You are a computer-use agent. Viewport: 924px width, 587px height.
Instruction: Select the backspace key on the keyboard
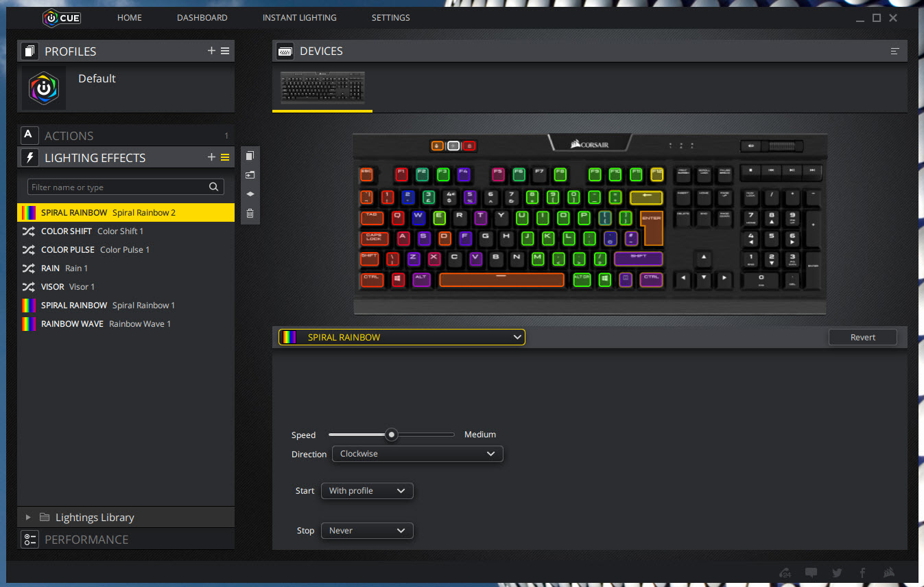tap(646, 198)
